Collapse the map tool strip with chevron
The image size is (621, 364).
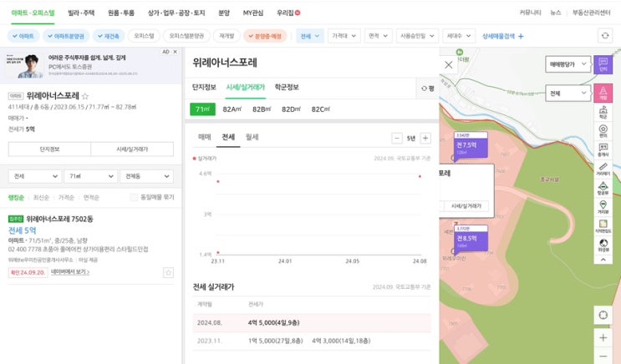pyautogui.click(x=603, y=260)
